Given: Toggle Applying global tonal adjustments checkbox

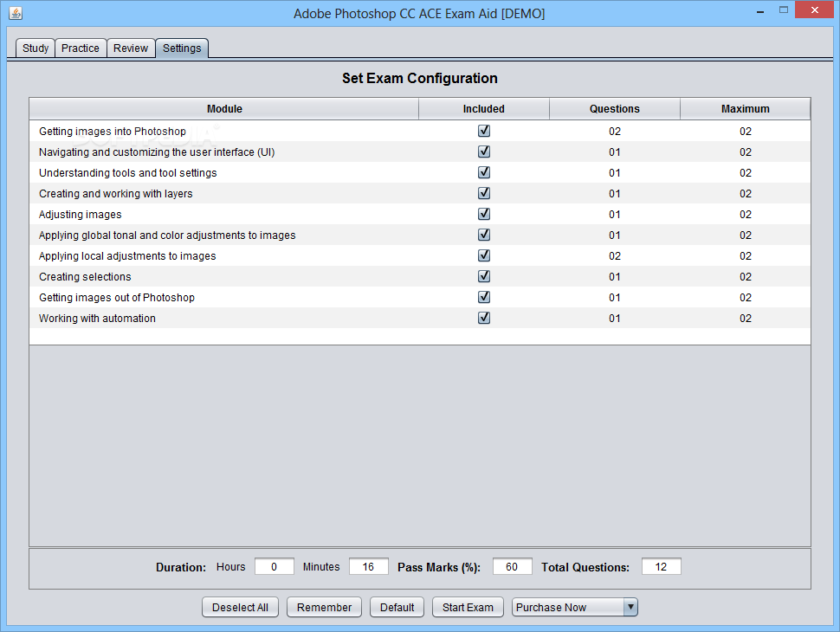Looking at the screenshot, I should click(x=484, y=235).
